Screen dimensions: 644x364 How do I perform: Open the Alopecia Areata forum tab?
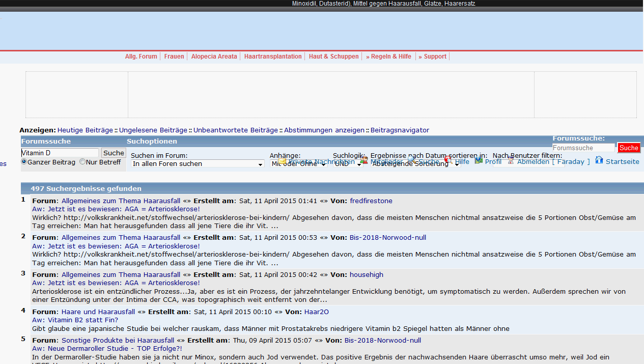[214, 57]
